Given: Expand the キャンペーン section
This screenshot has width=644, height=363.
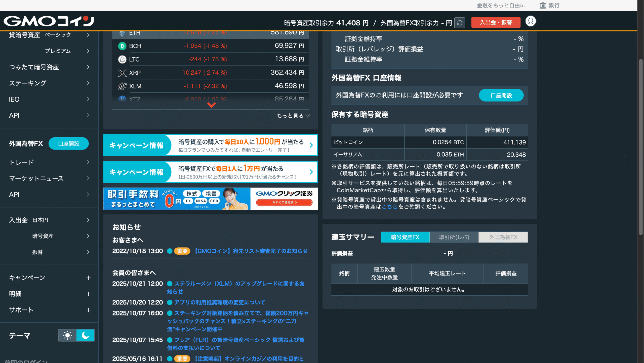Looking at the screenshot, I should pyautogui.click(x=89, y=278).
